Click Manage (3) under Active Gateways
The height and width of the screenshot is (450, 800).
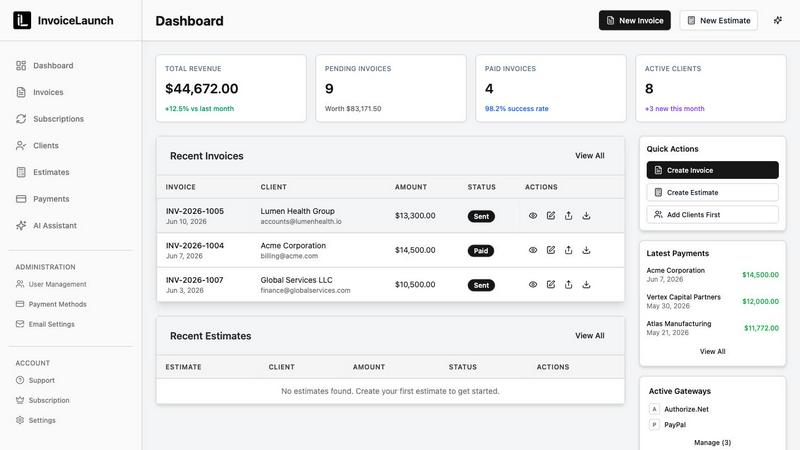[x=712, y=442]
